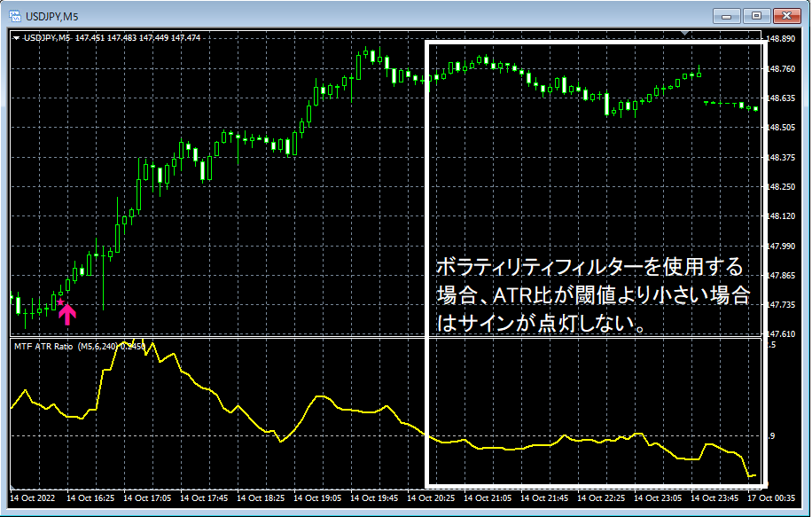812x517 pixels.
Task: Click the 14 Oct 18:25 time label
Action: 261,498
